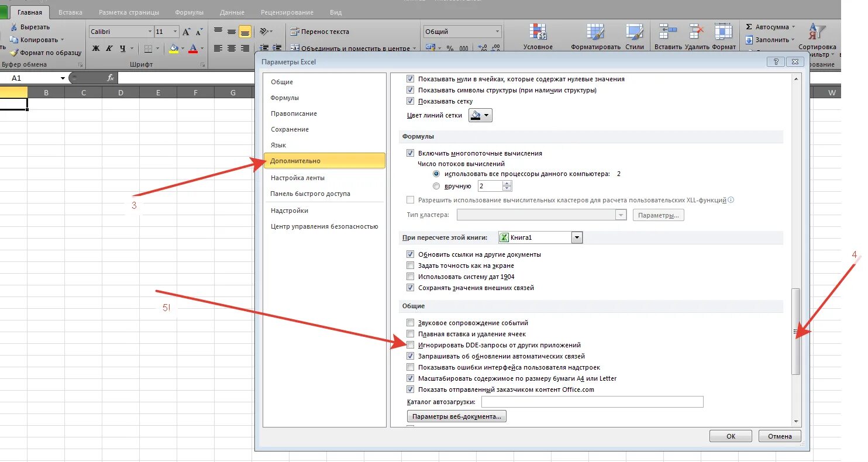Screen dimensions: 868x462
Task: Open Cell Styles (Стили) icon
Action: click(x=634, y=32)
